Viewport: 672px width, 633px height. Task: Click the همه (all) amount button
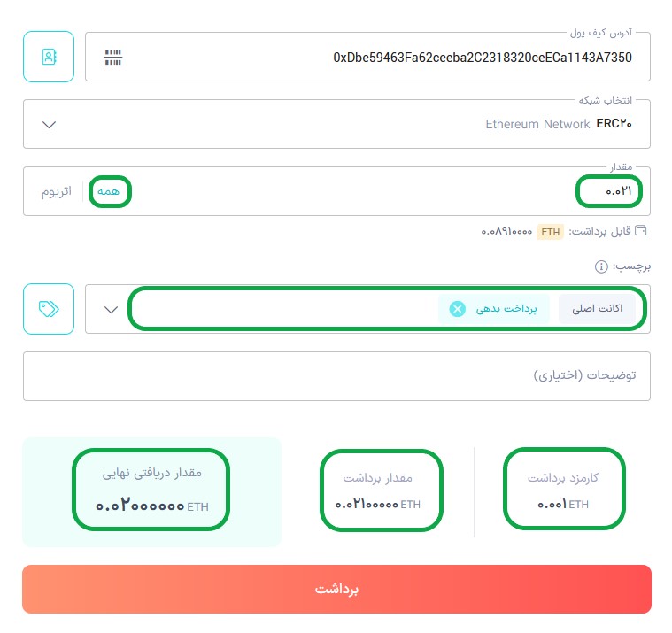coord(108,191)
